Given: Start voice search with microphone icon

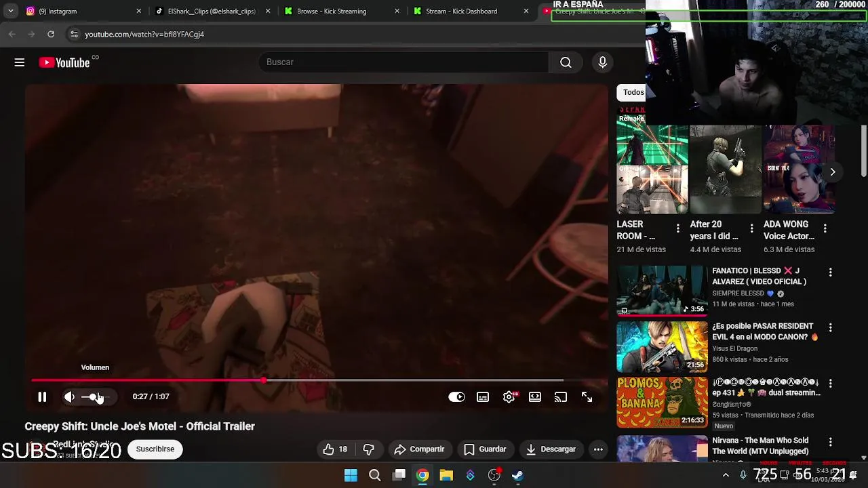Looking at the screenshot, I should pos(602,62).
